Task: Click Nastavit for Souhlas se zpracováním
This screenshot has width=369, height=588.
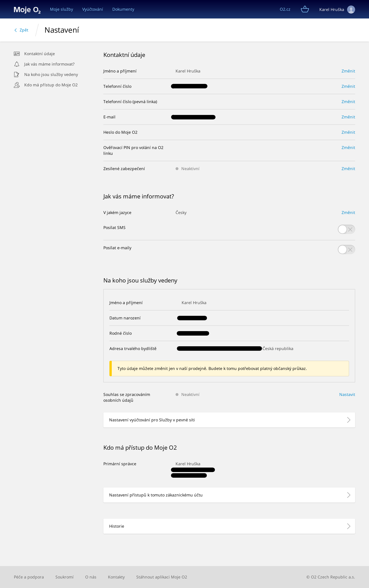Action: coord(347,395)
